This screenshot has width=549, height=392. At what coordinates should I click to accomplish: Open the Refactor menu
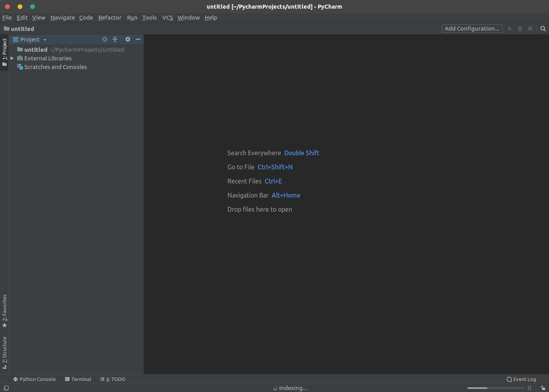coord(110,18)
